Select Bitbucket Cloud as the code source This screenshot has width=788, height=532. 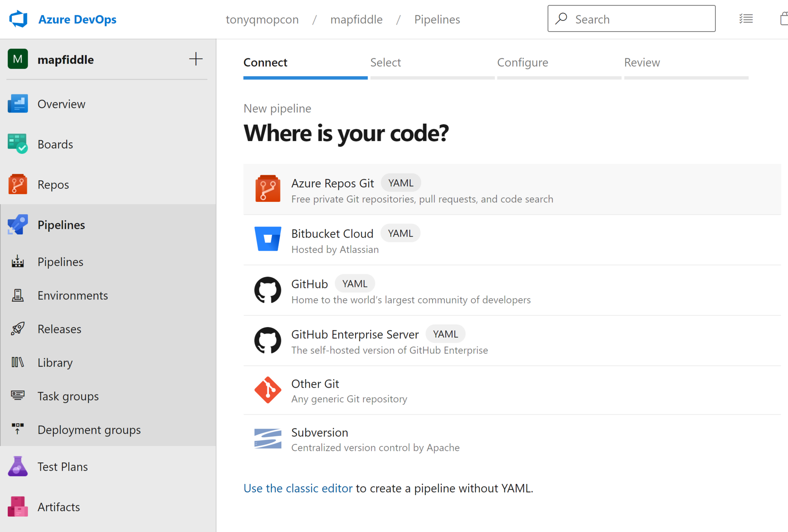[x=332, y=234]
